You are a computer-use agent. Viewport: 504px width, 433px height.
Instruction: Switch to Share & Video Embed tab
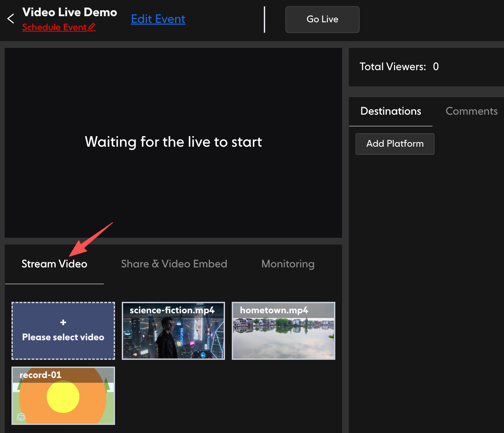(x=174, y=264)
